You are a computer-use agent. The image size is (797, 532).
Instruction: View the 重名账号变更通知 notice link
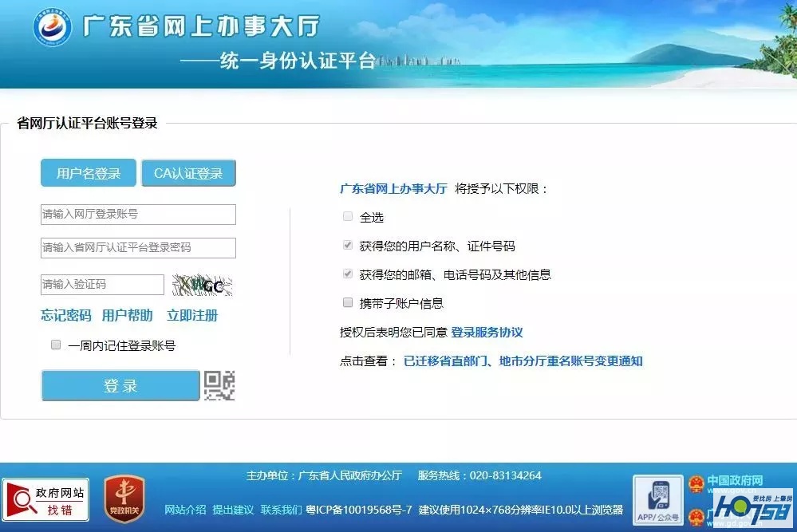point(523,361)
